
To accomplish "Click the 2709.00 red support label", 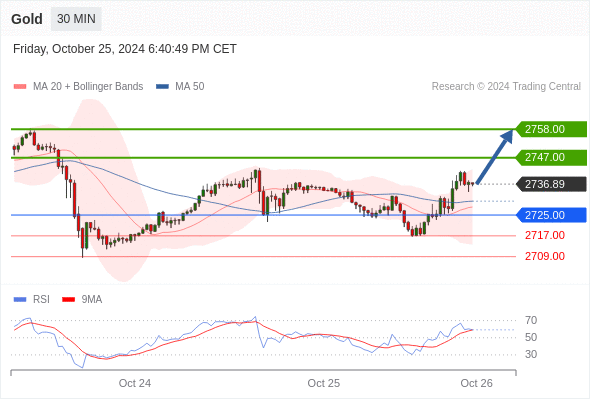I will tap(545, 256).
